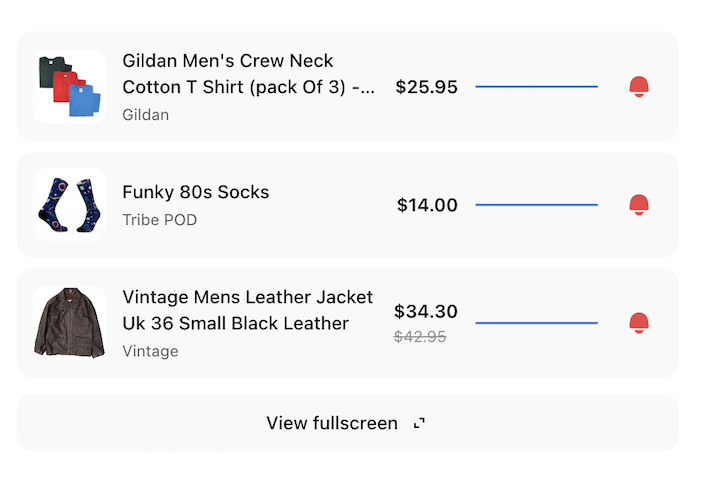Screen dimensions: 706x478
Task: Open the Gildan t-shirt pack product image
Action: (x=69, y=87)
